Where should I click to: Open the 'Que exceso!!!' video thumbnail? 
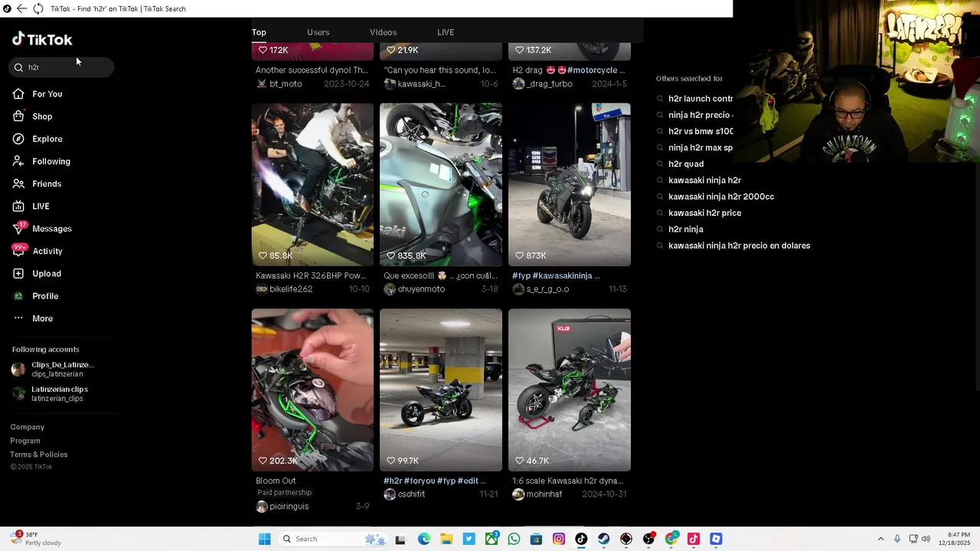pos(441,184)
